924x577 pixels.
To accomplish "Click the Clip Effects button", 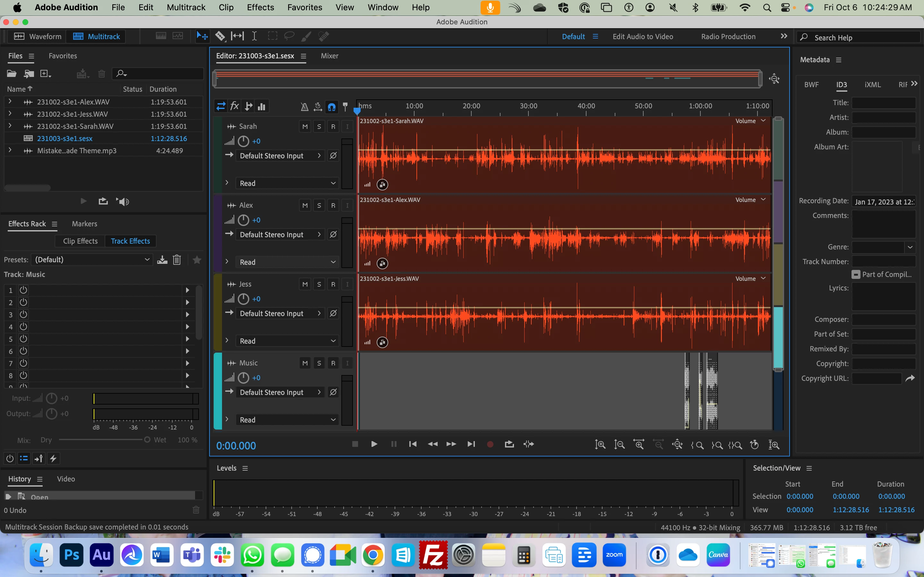I will click(80, 241).
